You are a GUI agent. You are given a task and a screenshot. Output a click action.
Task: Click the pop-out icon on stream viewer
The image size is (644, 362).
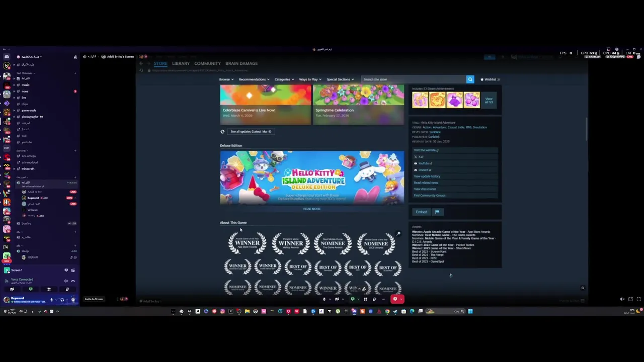[630, 299]
